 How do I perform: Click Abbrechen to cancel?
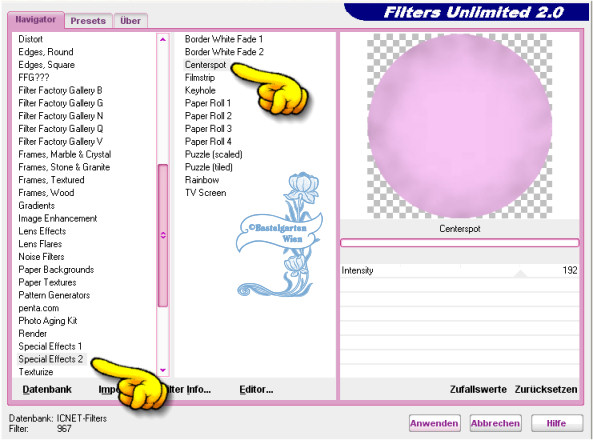(x=495, y=423)
